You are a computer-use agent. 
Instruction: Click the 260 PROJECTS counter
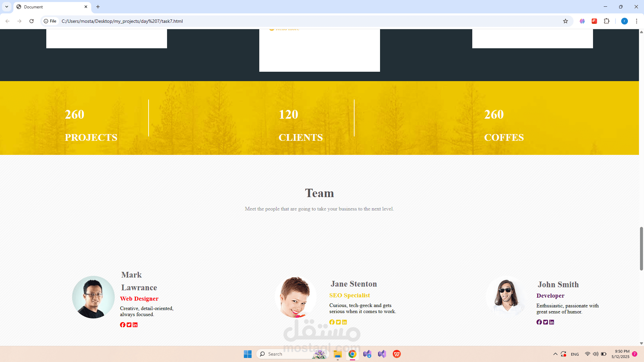91,126
